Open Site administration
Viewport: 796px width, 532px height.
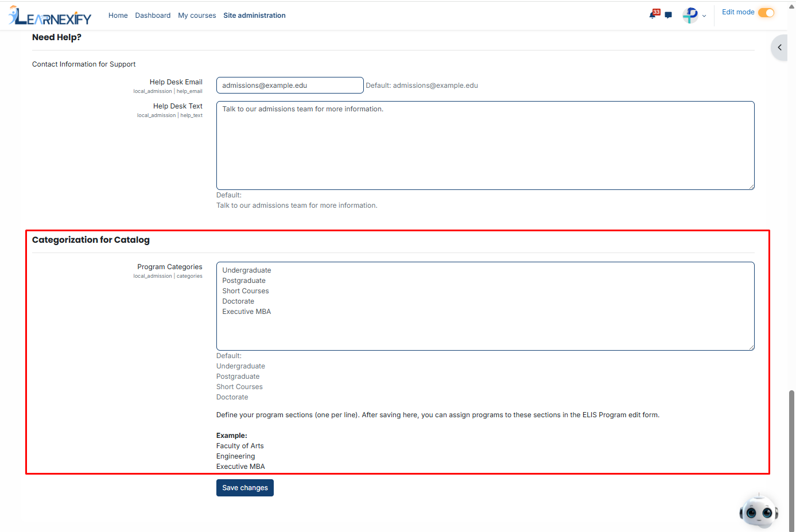254,15
